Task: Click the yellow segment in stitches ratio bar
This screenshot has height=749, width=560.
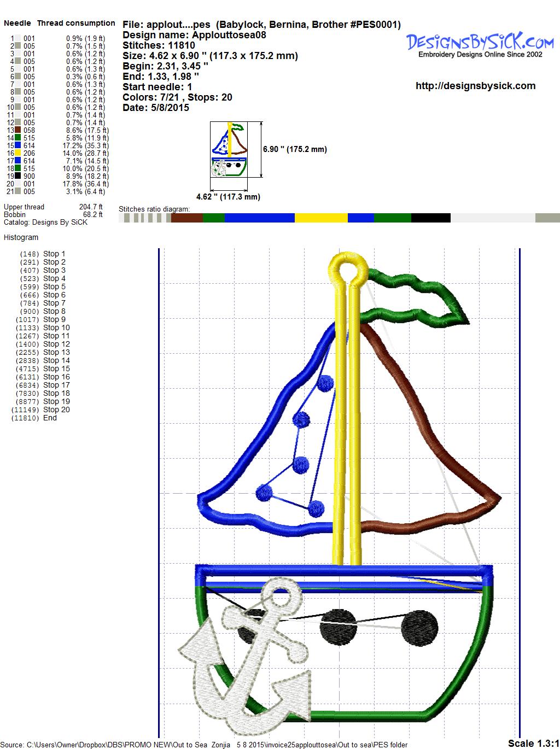Action: tap(321, 218)
